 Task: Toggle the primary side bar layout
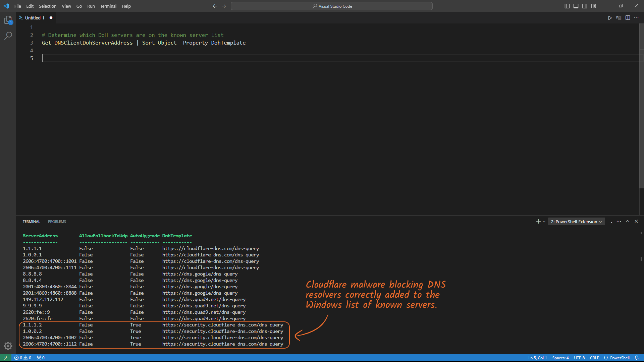point(567,6)
